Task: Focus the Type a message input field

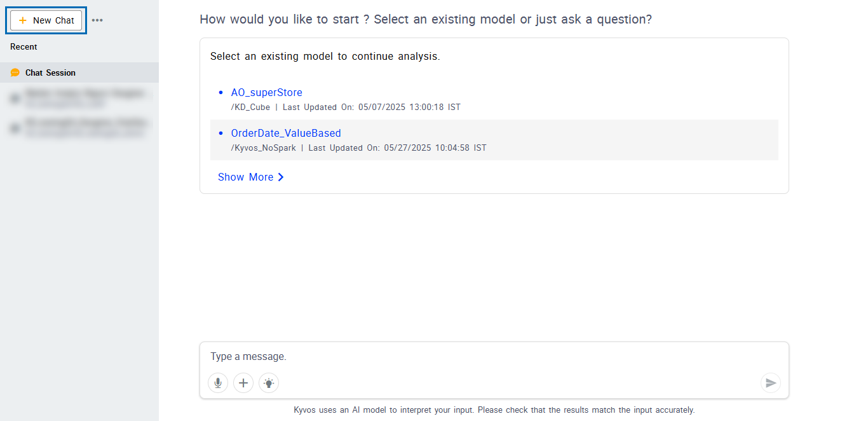Action: point(483,357)
